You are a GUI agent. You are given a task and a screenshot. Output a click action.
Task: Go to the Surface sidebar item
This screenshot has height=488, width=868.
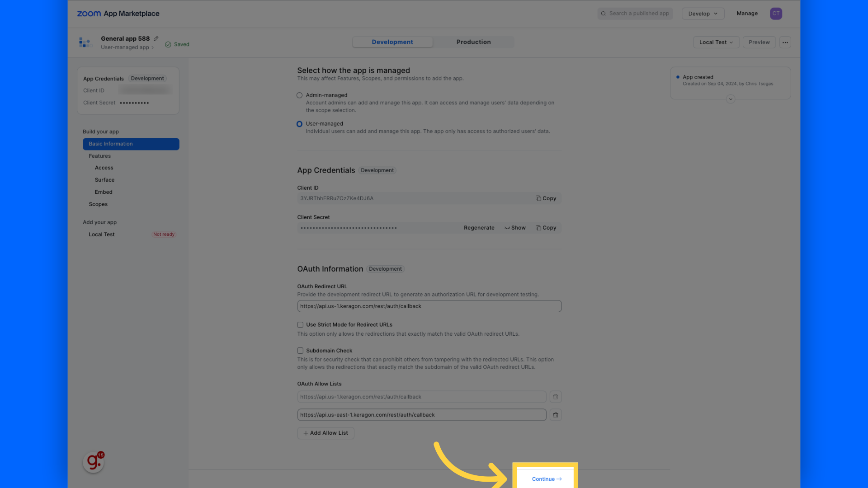coord(104,180)
